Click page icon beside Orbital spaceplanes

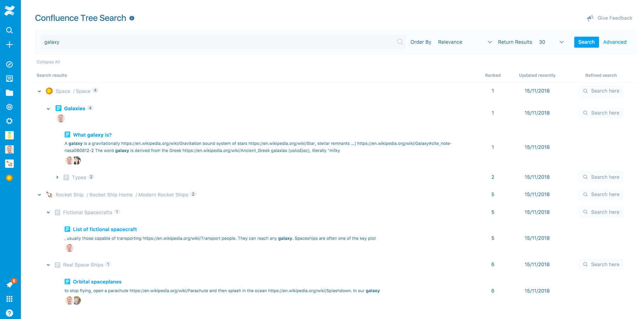point(67,282)
